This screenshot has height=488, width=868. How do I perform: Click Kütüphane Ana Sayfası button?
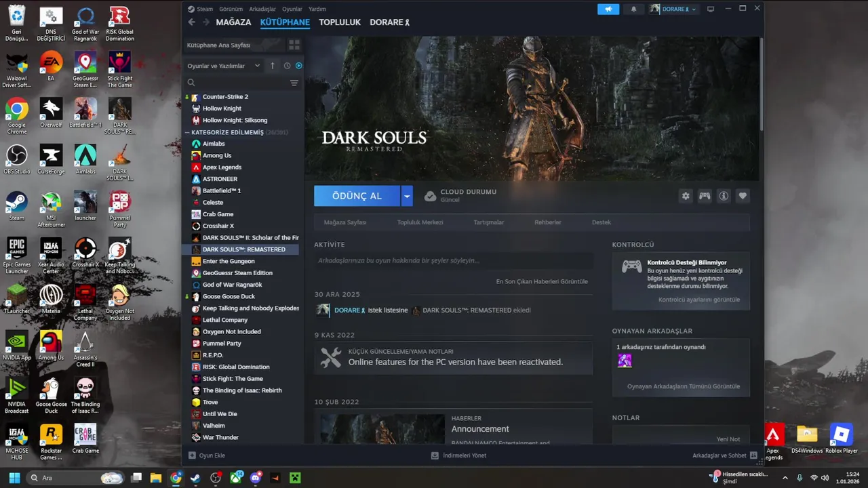pos(235,45)
